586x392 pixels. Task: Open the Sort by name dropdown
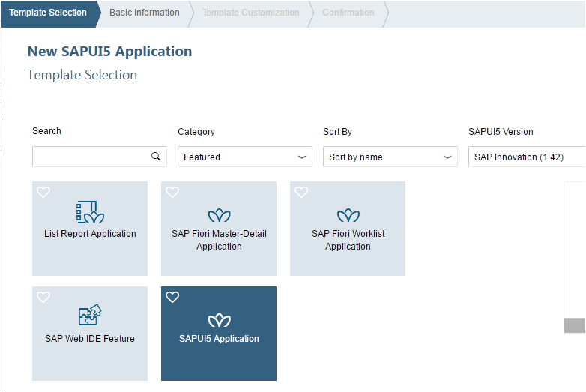(390, 157)
